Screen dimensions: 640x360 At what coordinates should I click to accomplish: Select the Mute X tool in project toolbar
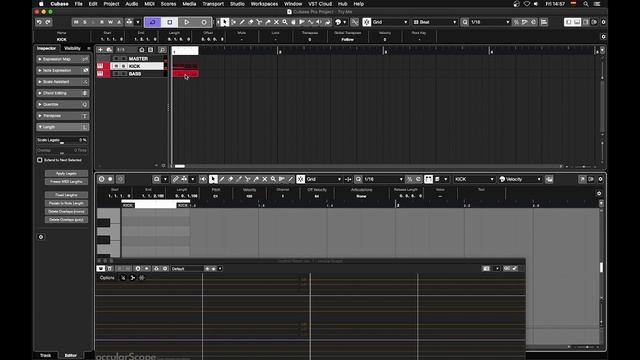[276, 22]
